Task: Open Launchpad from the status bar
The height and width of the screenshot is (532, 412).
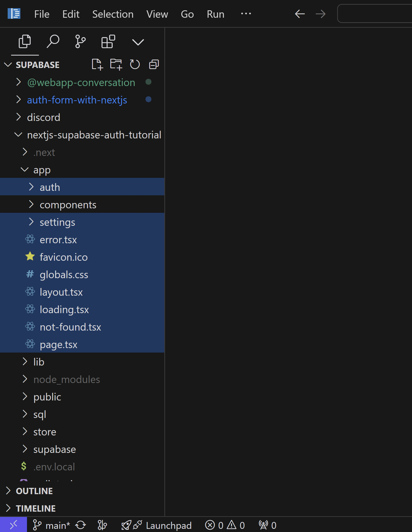Action: coord(157,525)
